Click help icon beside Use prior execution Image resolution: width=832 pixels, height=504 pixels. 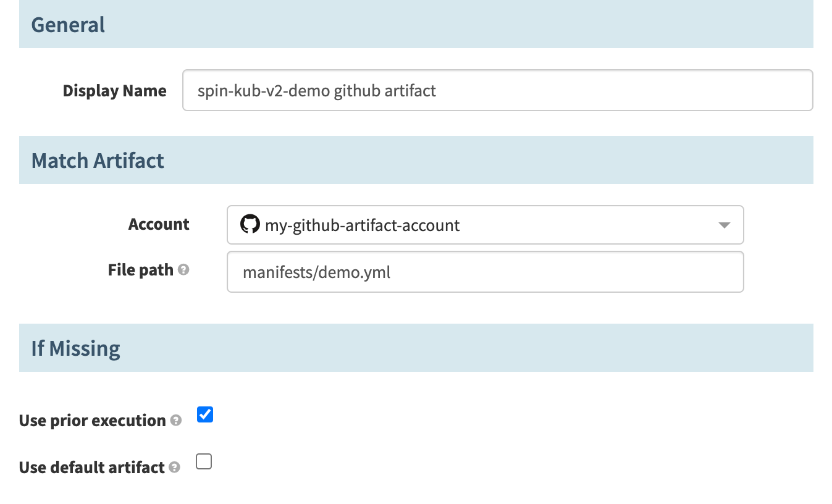pyautogui.click(x=176, y=421)
